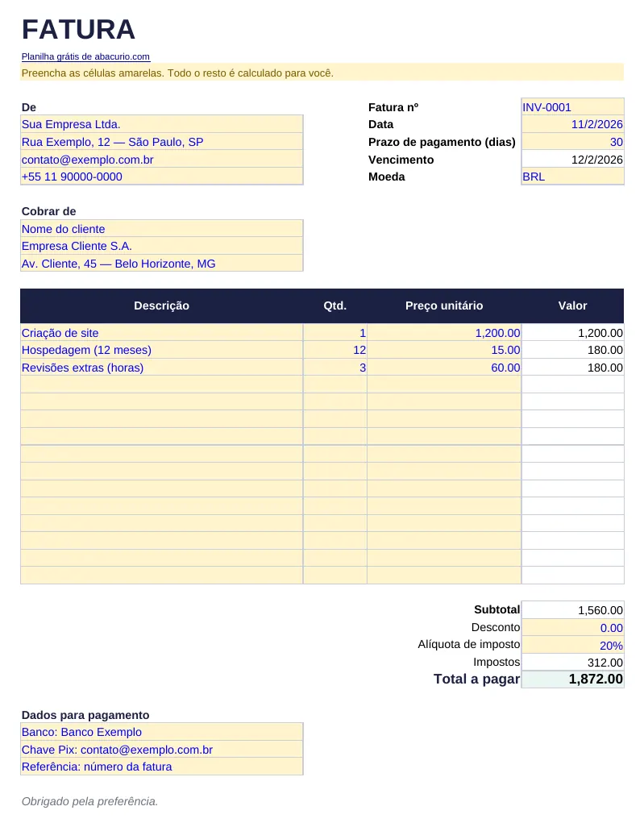Select the Descrição column header

click(161, 305)
